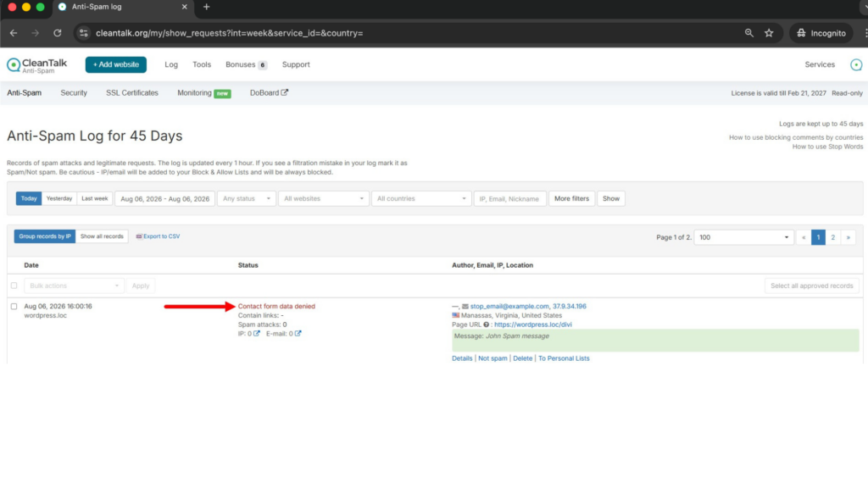The image size is (868, 488).
Task: Click the + Add website button
Action: pyautogui.click(x=115, y=64)
